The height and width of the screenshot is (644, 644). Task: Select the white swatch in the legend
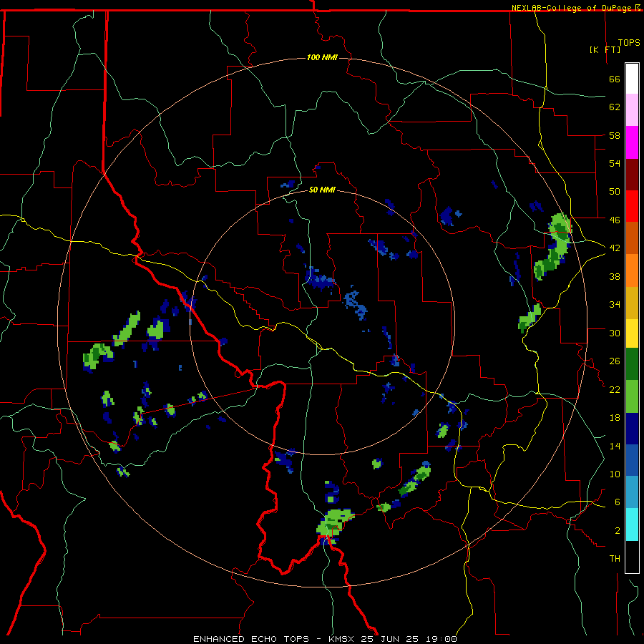(632, 79)
